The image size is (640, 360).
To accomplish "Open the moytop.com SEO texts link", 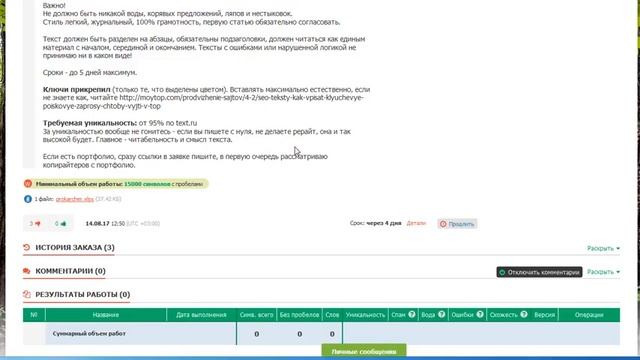I will [x=203, y=102].
